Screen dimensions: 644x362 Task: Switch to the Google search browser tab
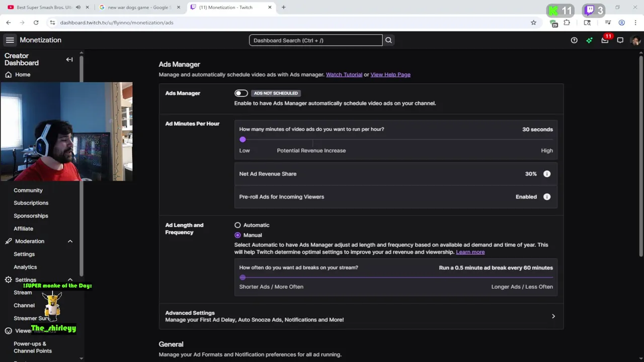(x=138, y=8)
